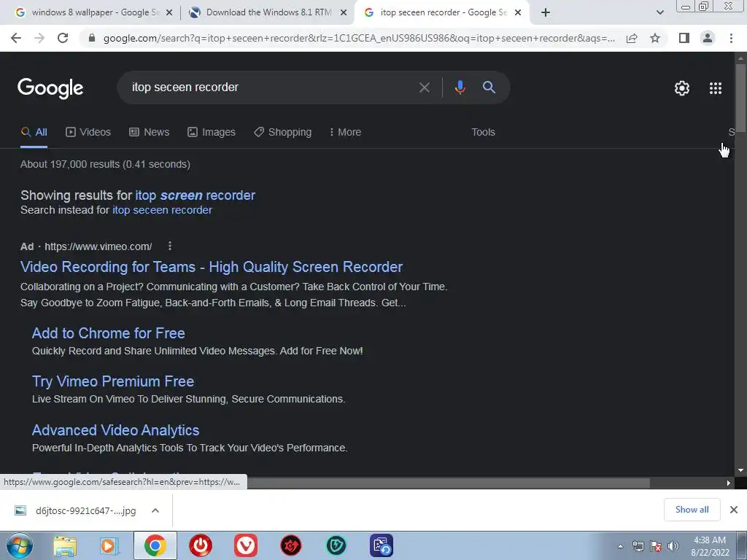Close the itop seceen recorder tab
747x560 pixels.
click(518, 13)
